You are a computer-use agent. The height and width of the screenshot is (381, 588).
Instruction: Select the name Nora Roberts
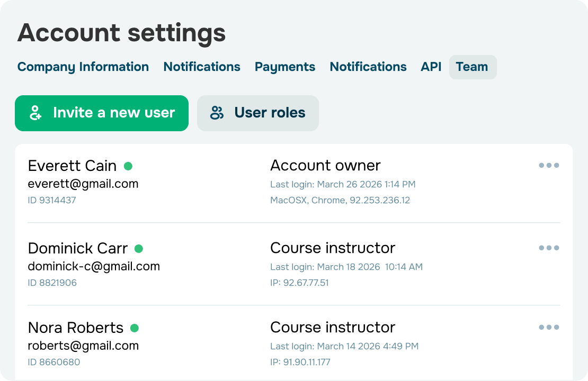point(76,328)
